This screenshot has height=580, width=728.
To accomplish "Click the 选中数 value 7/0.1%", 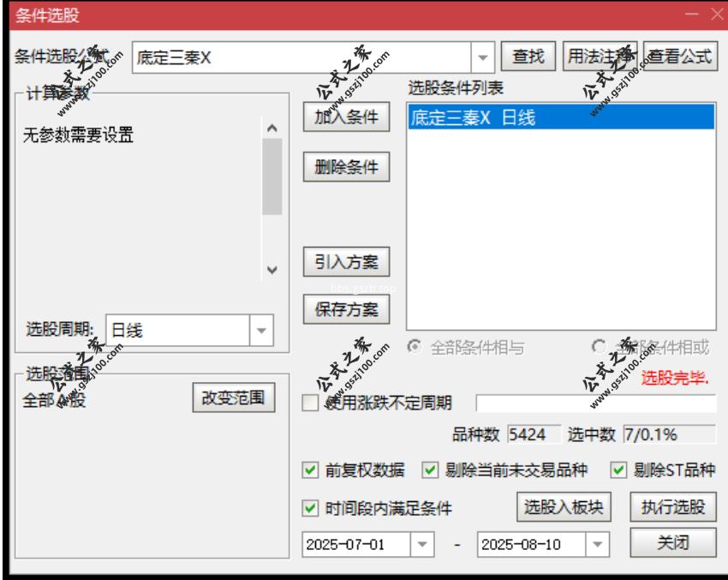I will tap(669, 434).
